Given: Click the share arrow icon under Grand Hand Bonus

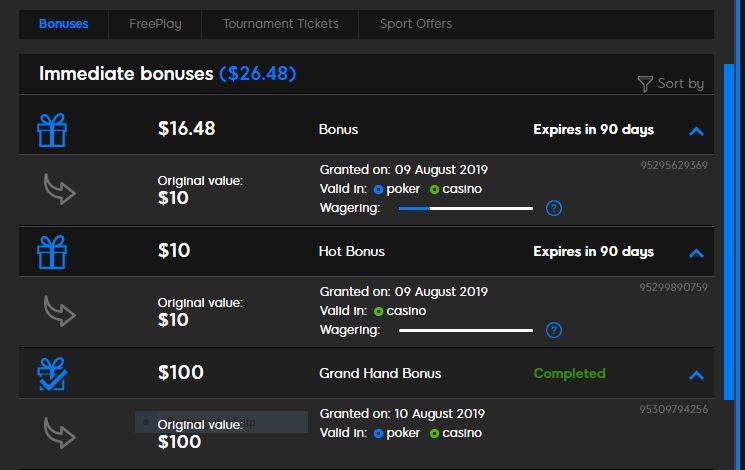Looking at the screenshot, I should [59, 433].
